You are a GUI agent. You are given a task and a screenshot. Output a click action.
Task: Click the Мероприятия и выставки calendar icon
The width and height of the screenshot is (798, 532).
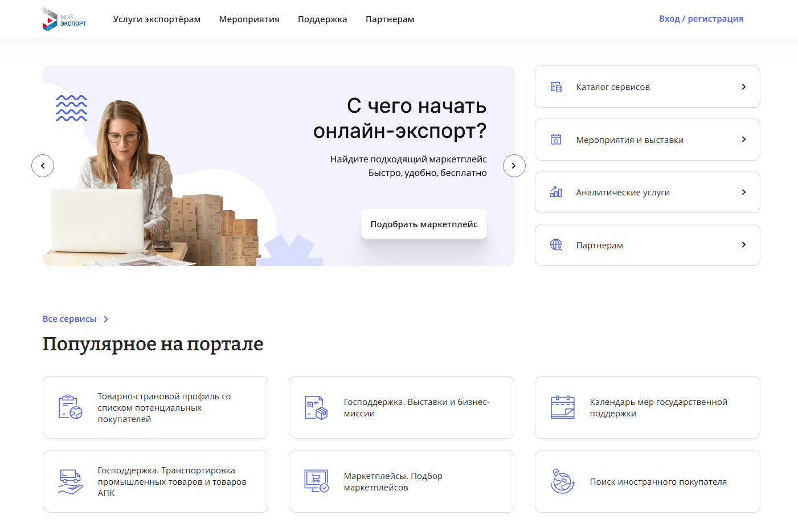[556, 140]
